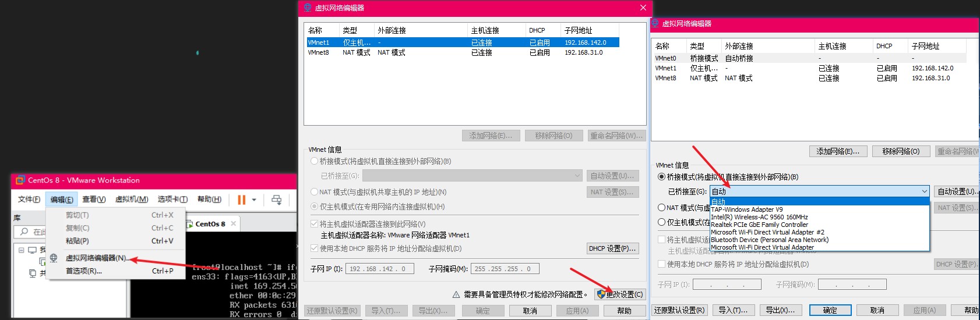
Task: Select the VMnet8 row in the dialog without VMnet0
Action: coord(463,52)
